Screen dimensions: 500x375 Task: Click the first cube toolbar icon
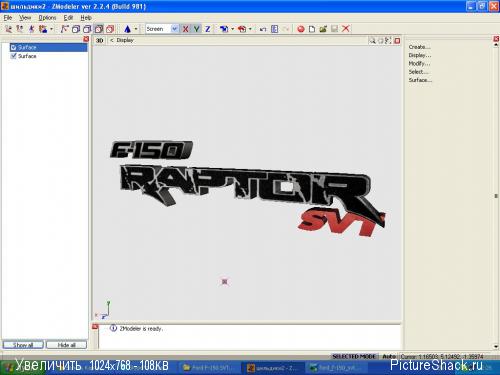[76, 29]
